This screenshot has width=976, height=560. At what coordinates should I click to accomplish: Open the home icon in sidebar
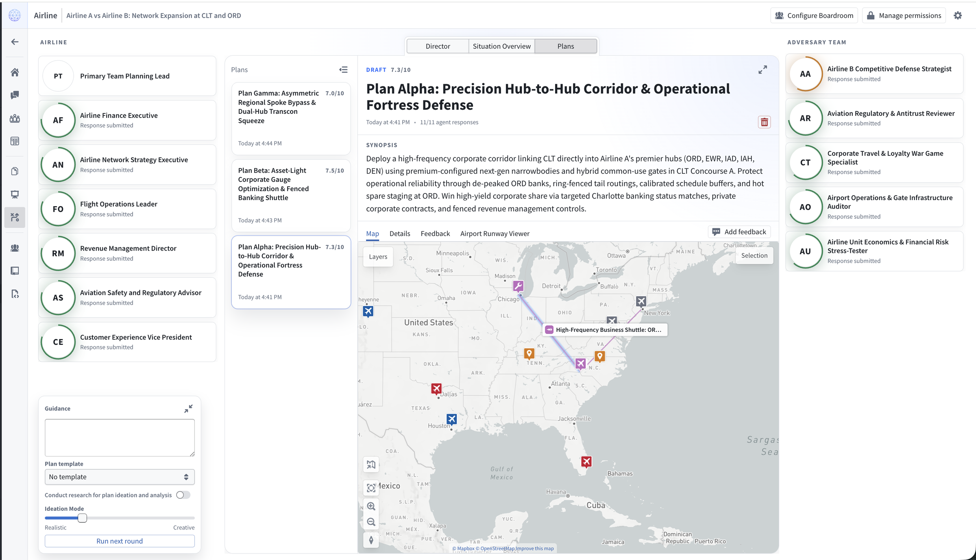tap(15, 72)
